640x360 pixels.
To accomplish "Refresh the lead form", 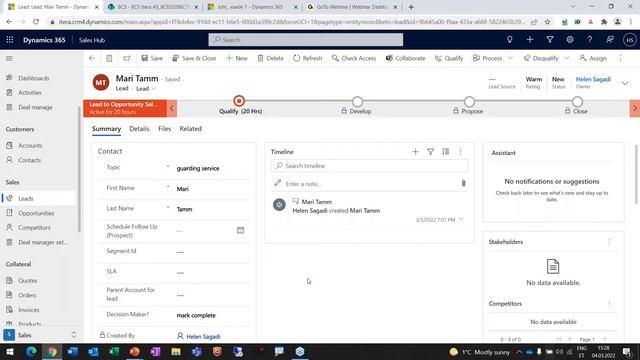I will [307, 58].
